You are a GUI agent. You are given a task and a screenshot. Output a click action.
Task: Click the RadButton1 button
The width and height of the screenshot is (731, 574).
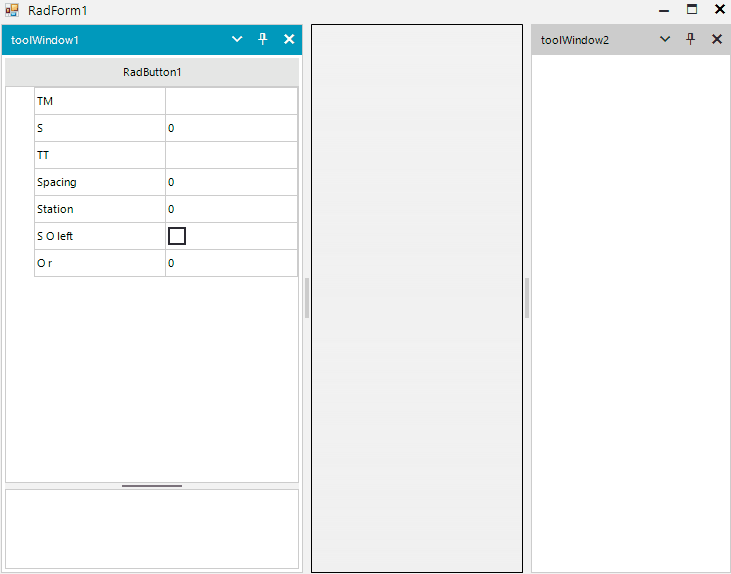pos(152,72)
